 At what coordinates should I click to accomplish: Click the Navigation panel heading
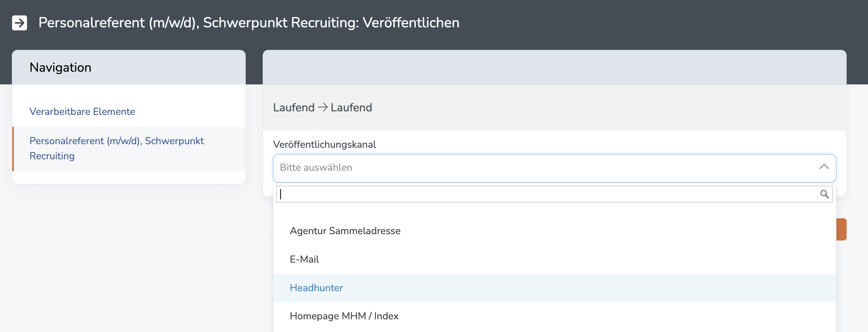[x=61, y=67]
